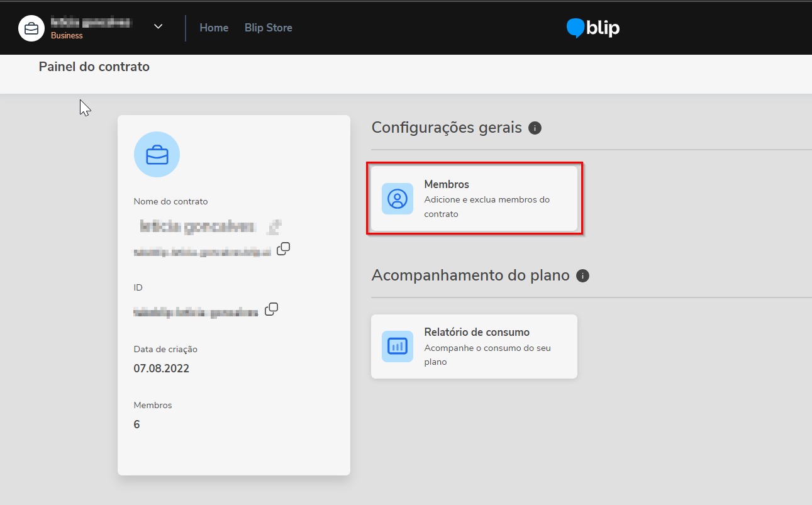Image resolution: width=812 pixels, height=505 pixels.
Task: Click the briefcase account icon in header
Action: click(31, 28)
